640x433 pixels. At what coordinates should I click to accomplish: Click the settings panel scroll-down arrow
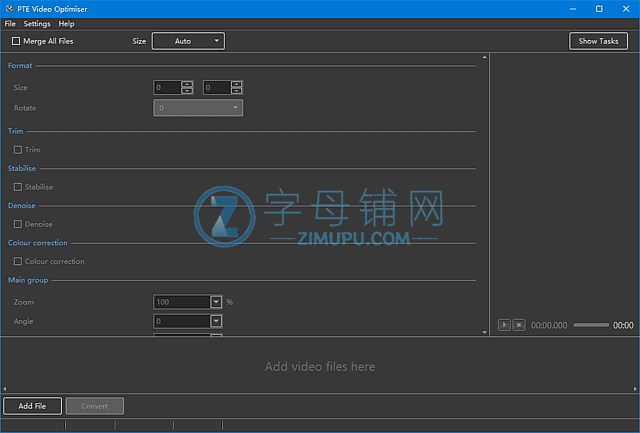tap(484, 333)
